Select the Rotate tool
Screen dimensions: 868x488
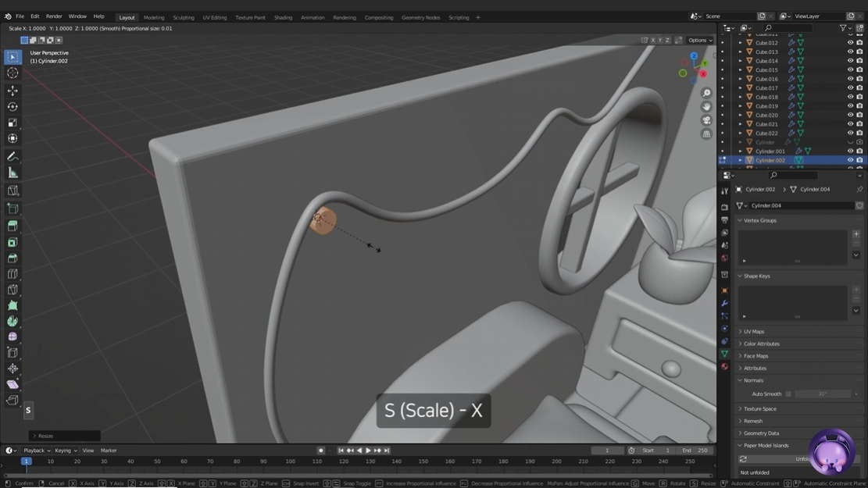[13, 107]
